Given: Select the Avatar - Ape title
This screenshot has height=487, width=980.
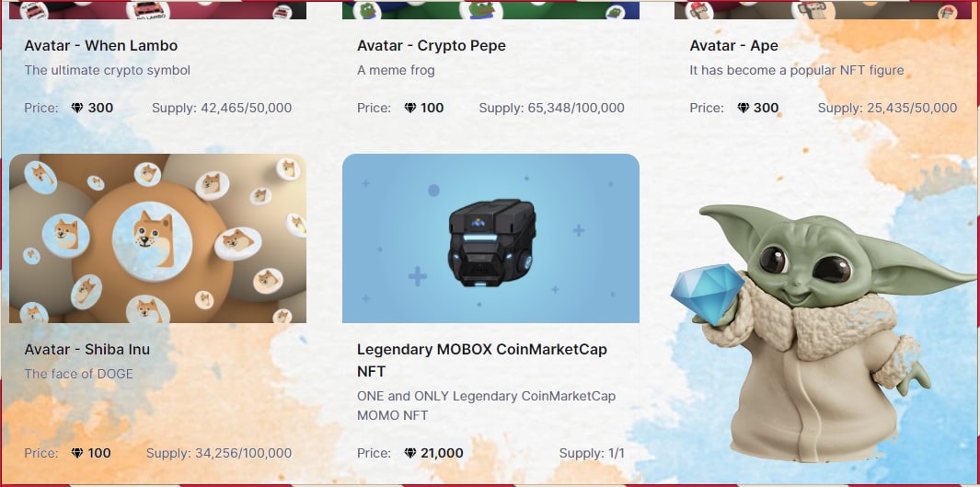Looking at the screenshot, I should pos(733,46).
